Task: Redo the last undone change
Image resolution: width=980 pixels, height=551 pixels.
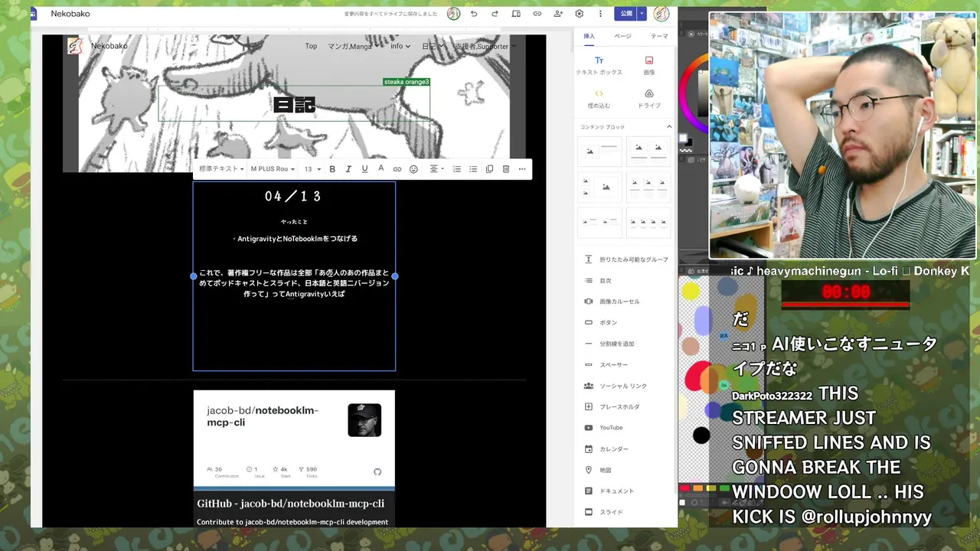Action: 495,14
